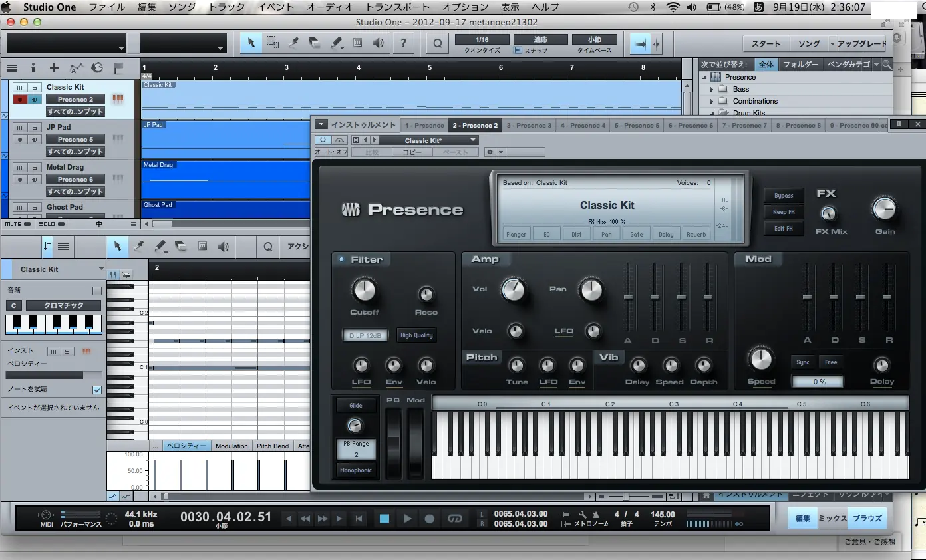Click the Amp Attack slider
Screen dimensions: 926x560
point(628,297)
